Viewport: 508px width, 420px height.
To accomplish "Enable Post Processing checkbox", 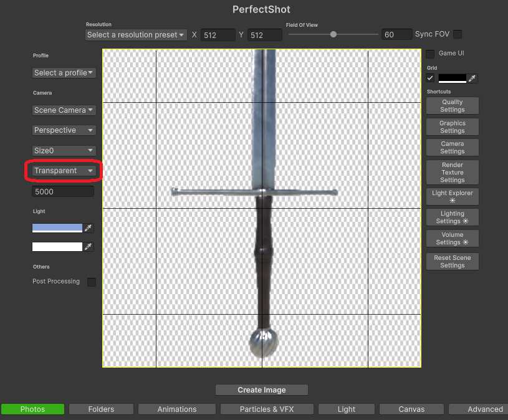I will (92, 282).
